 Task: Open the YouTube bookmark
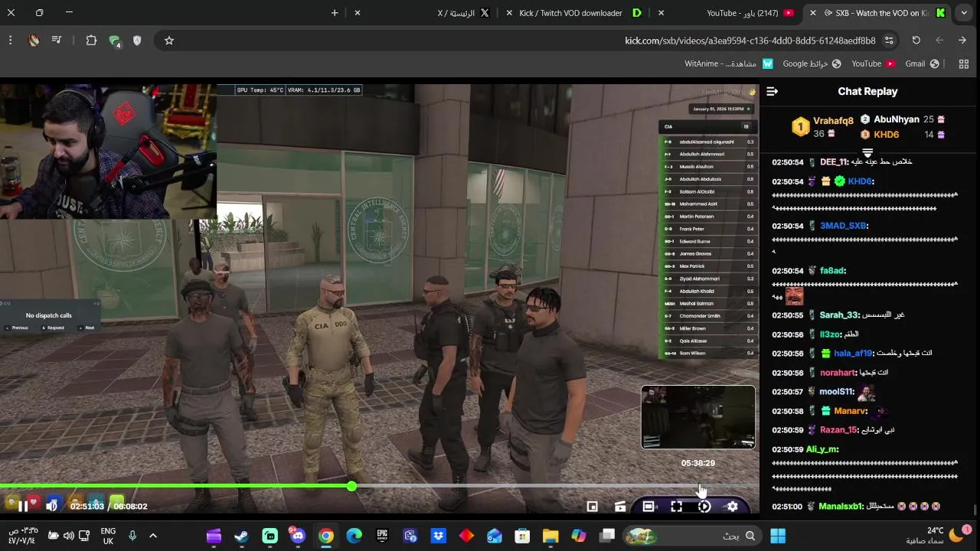874,64
